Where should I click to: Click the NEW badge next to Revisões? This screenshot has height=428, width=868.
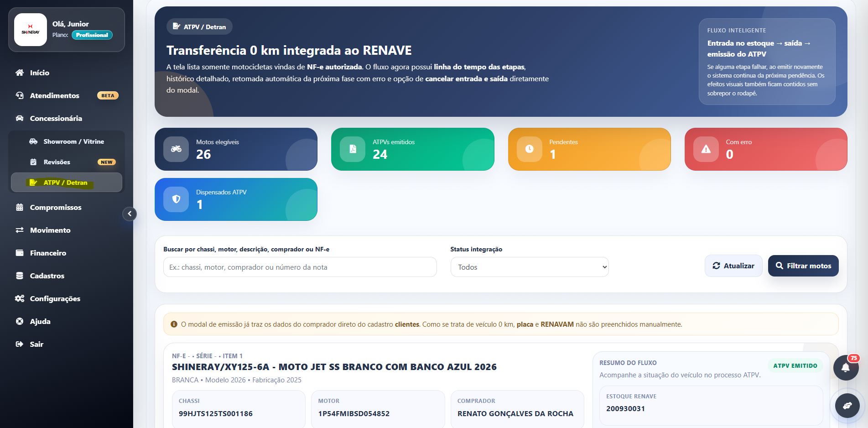(107, 162)
